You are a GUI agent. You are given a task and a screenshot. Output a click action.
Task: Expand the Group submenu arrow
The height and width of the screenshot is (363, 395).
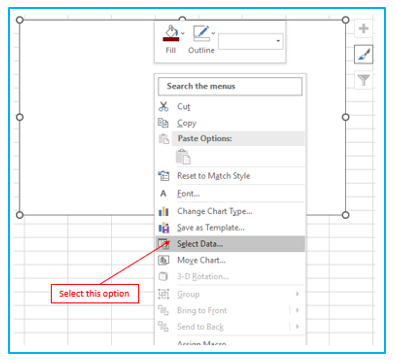click(x=297, y=294)
